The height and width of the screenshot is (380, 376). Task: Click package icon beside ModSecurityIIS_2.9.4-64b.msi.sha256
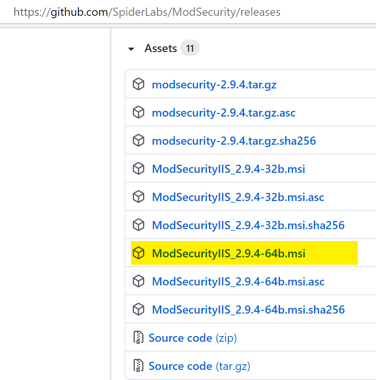[x=138, y=309]
